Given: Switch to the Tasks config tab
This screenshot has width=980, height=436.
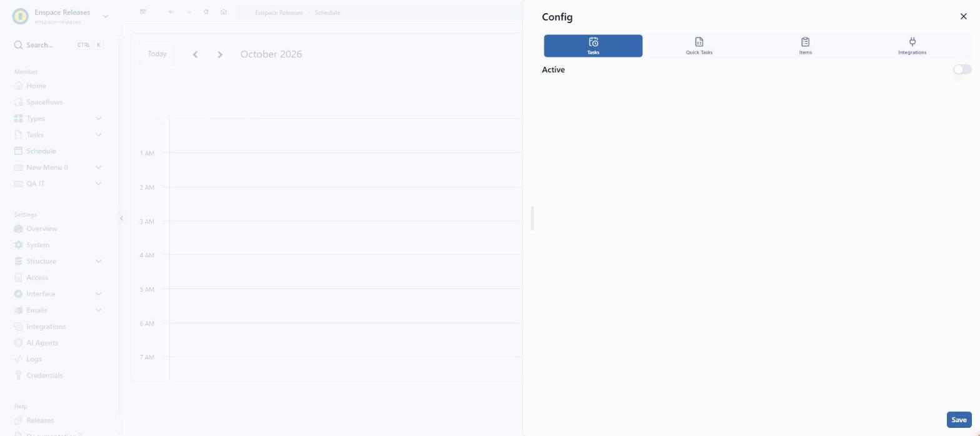Looking at the screenshot, I should [593, 46].
